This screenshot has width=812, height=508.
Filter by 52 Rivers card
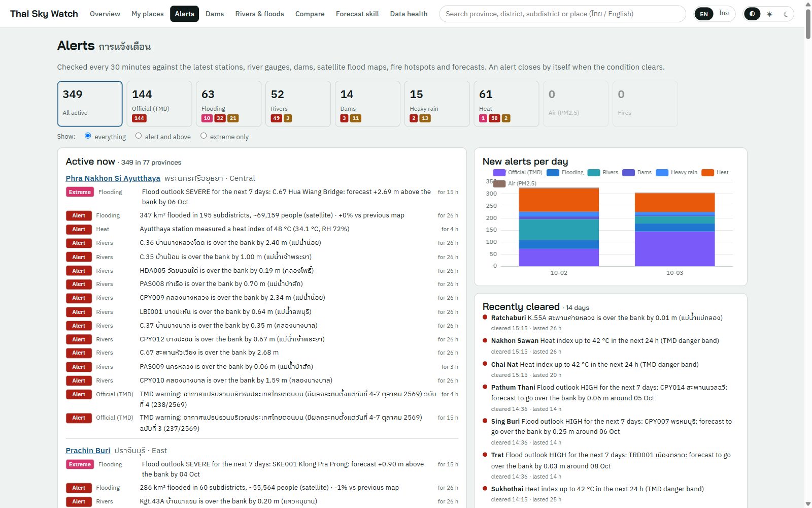pyautogui.click(x=298, y=104)
